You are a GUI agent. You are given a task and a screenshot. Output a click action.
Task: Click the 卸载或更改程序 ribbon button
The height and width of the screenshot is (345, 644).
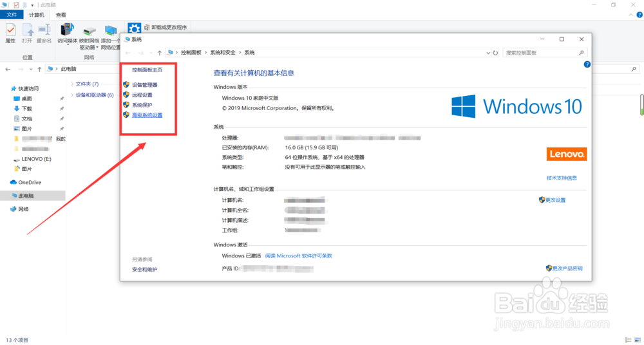(166, 27)
